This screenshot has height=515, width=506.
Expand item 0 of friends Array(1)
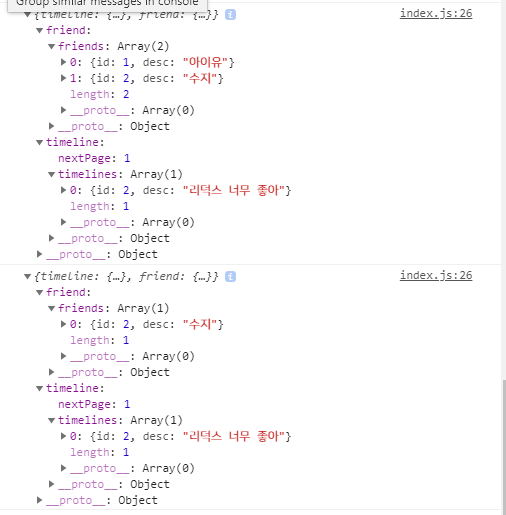[63, 324]
